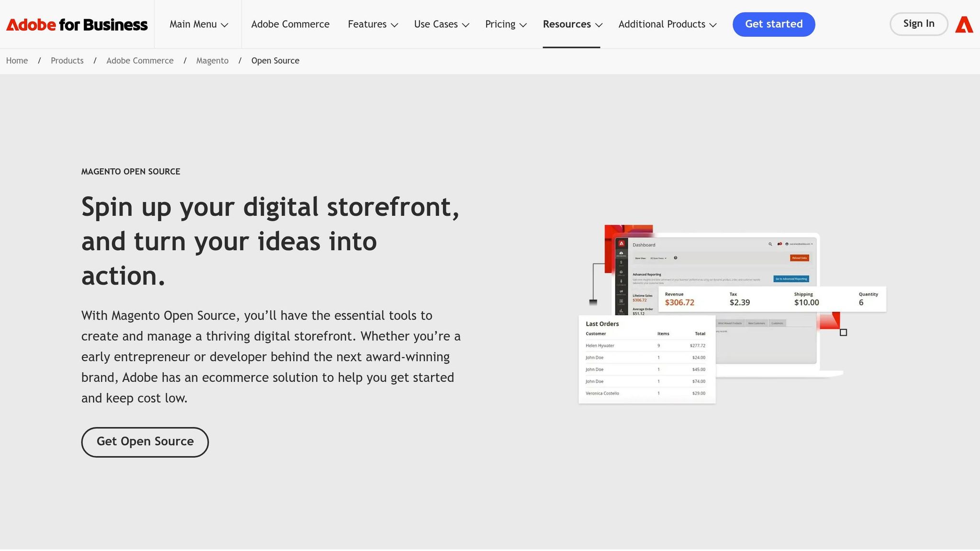Expand the Main Menu dropdown
The width and height of the screenshot is (980, 551).
tap(198, 24)
